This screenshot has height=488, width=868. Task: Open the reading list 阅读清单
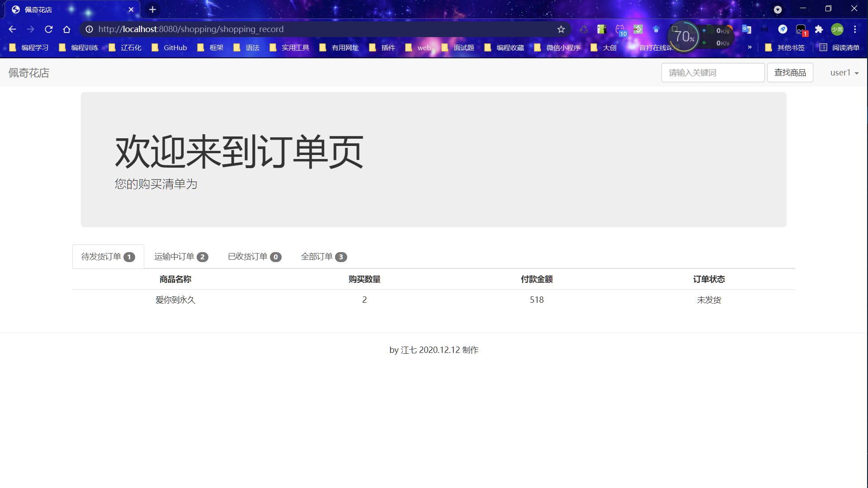[840, 47]
